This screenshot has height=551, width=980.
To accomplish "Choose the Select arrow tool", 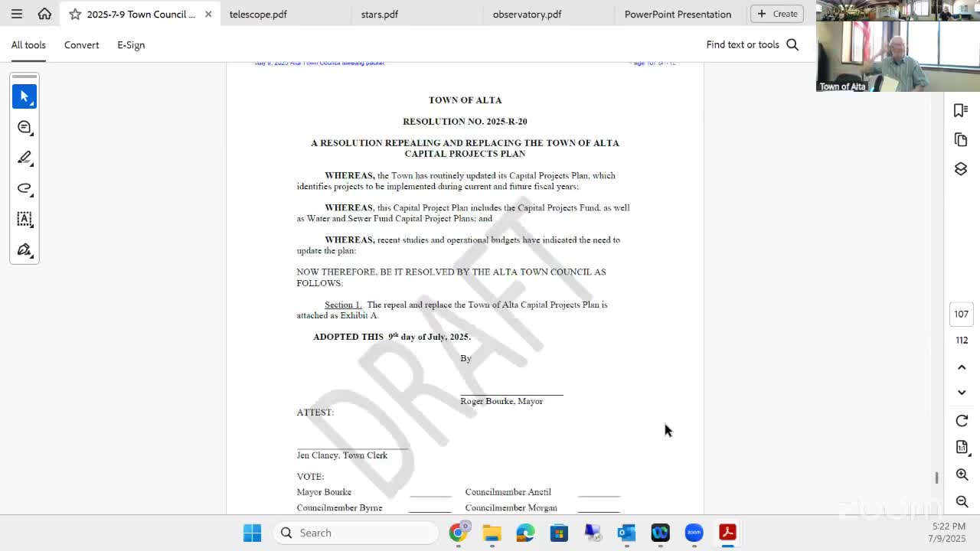I will [x=24, y=96].
